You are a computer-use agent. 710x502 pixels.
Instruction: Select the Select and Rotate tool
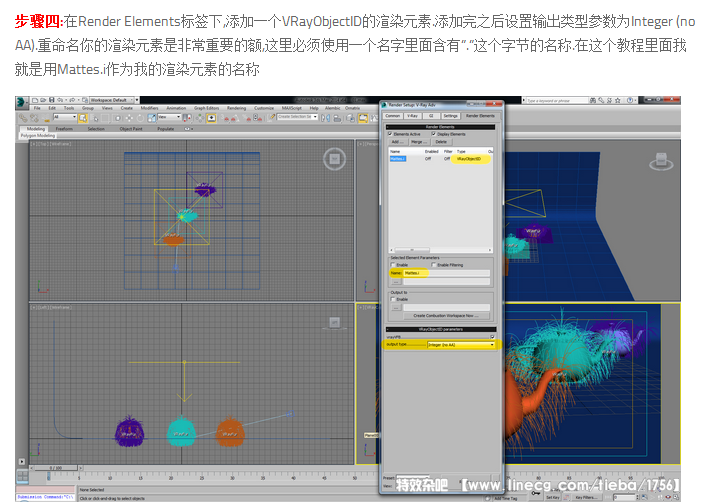point(140,118)
